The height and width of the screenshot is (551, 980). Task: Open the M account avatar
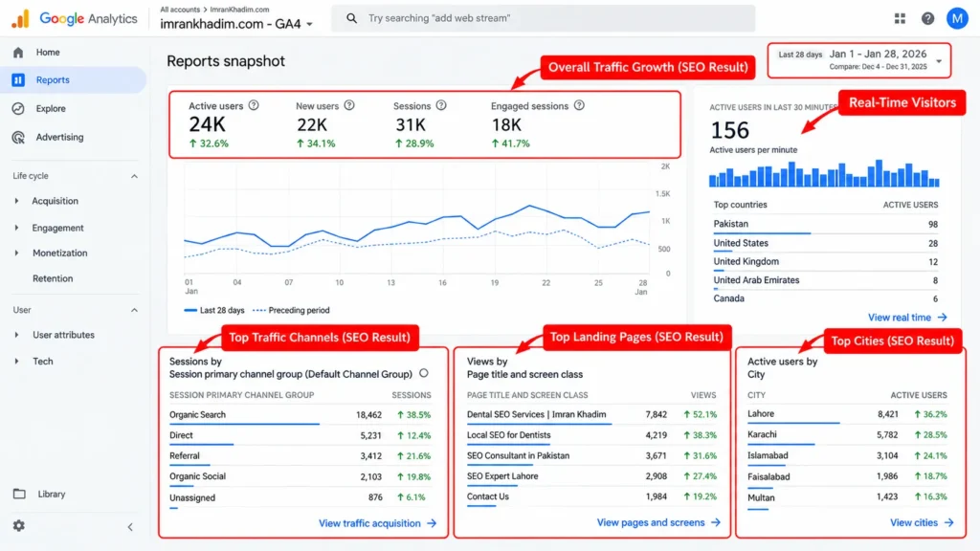(x=957, y=19)
